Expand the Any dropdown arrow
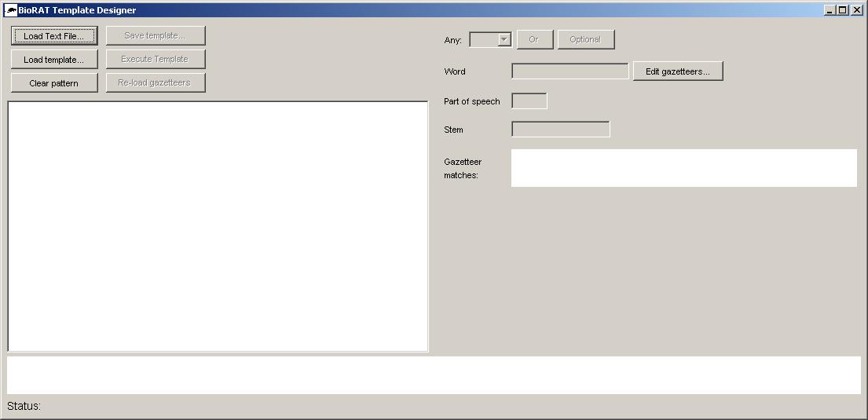The width and height of the screenshot is (868, 420). click(x=504, y=40)
